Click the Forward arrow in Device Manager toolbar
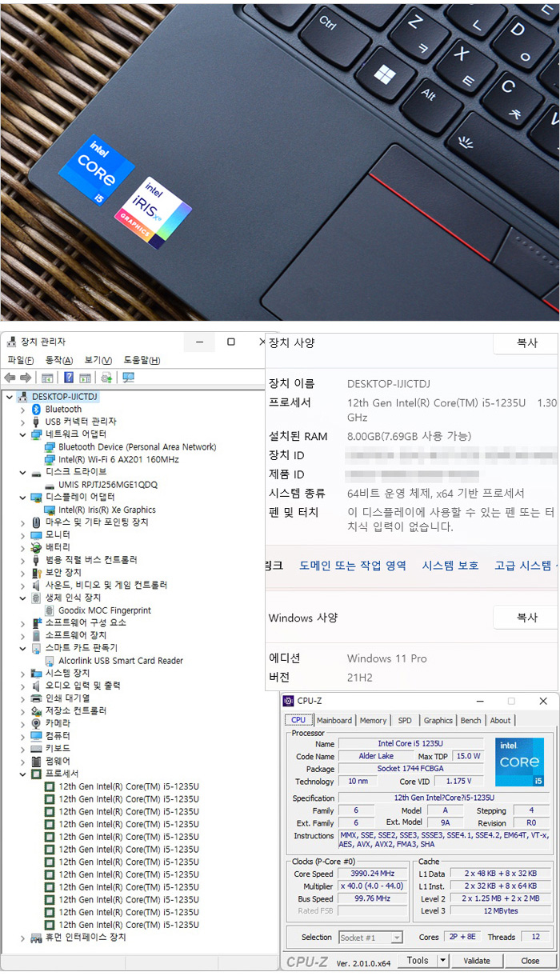This screenshot has height=976, width=560. [25, 378]
